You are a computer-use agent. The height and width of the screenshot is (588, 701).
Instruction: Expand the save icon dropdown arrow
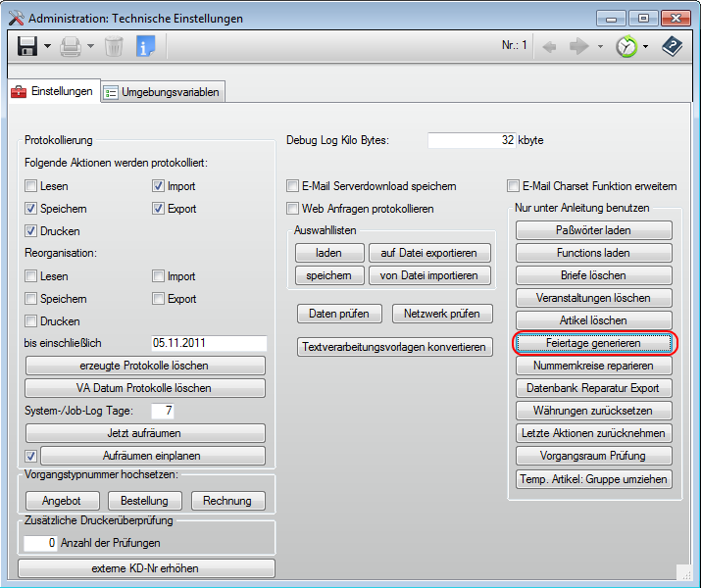pos(47,46)
